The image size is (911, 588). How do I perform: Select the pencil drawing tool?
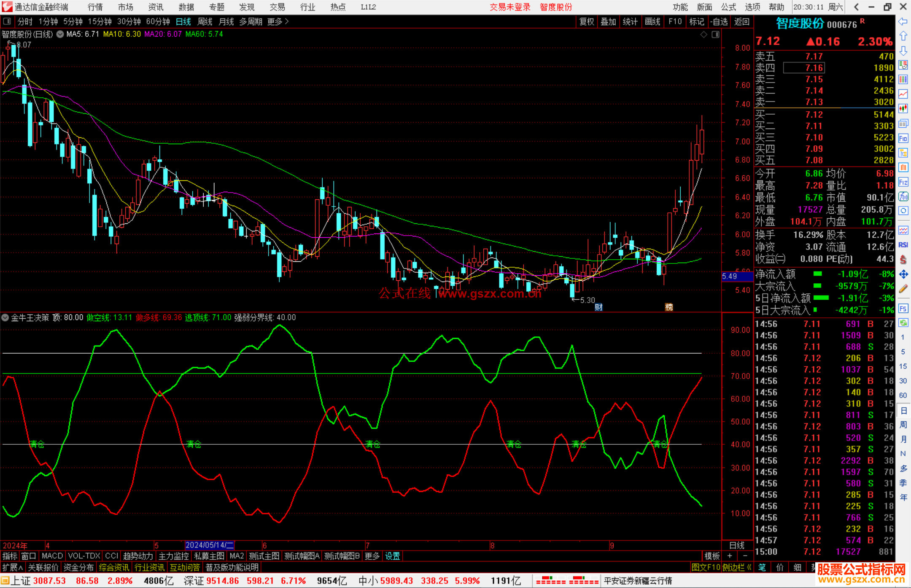(903, 289)
